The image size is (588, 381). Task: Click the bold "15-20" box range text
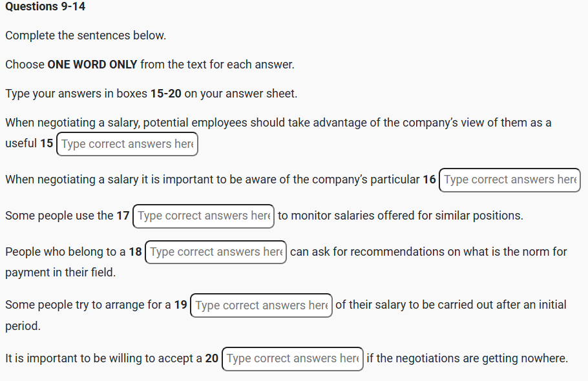[165, 94]
